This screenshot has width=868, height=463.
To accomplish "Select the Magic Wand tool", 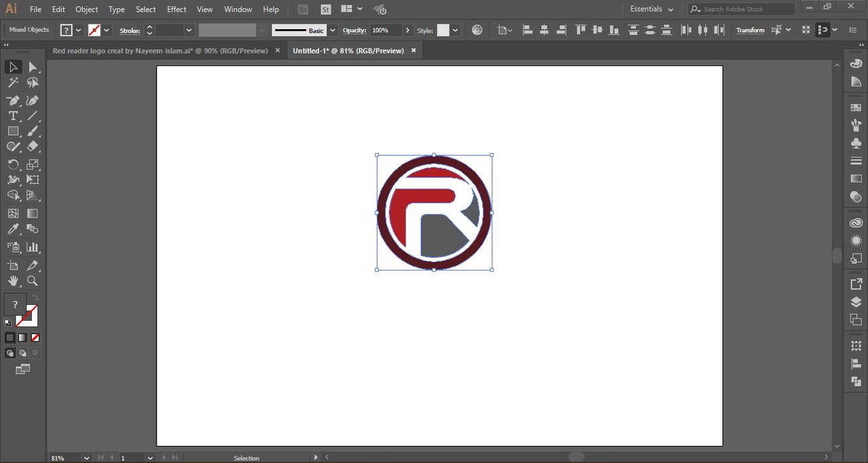I will [x=13, y=83].
